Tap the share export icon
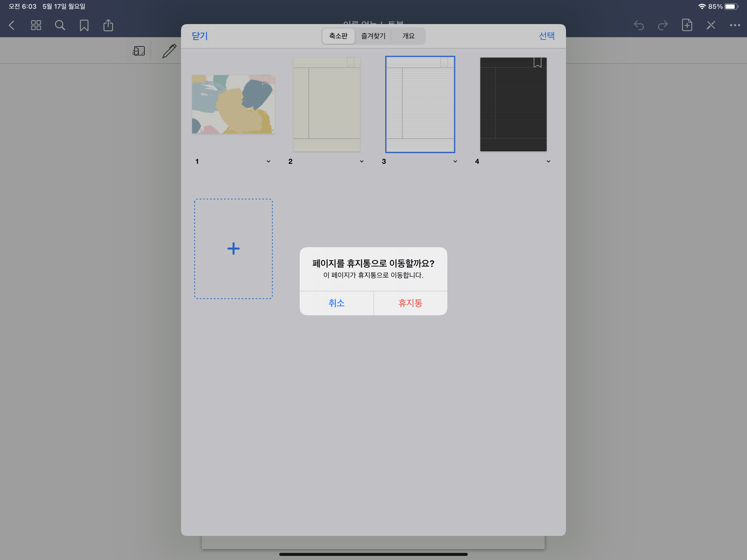Image resolution: width=747 pixels, height=560 pixels. tap(108, 25)
